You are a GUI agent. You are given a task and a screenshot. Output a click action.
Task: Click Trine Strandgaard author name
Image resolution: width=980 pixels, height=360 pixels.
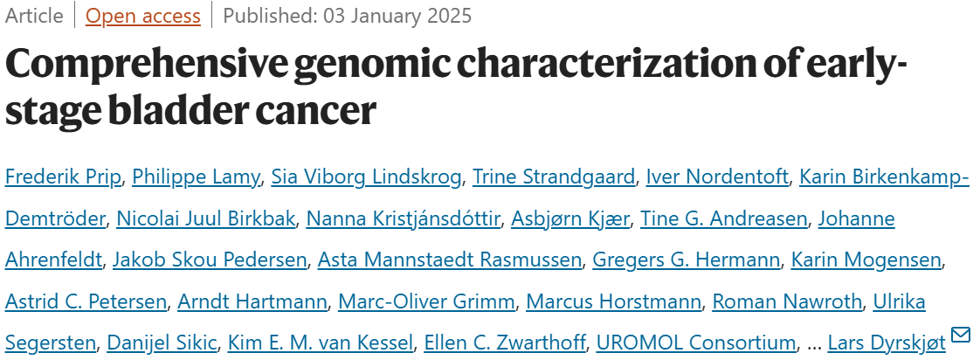point(554,177)
